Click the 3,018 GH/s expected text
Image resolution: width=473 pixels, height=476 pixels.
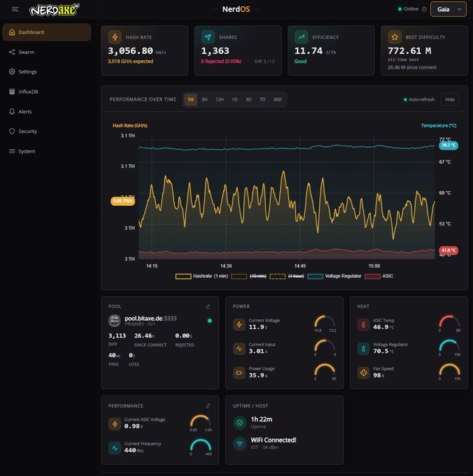tap(130, 62)
